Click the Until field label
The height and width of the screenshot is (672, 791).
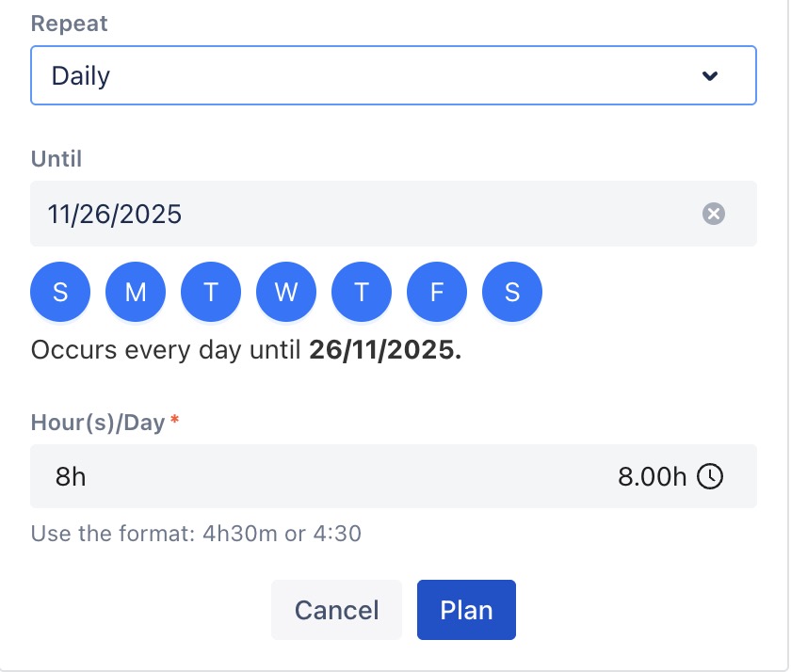(x=56, y=159)
